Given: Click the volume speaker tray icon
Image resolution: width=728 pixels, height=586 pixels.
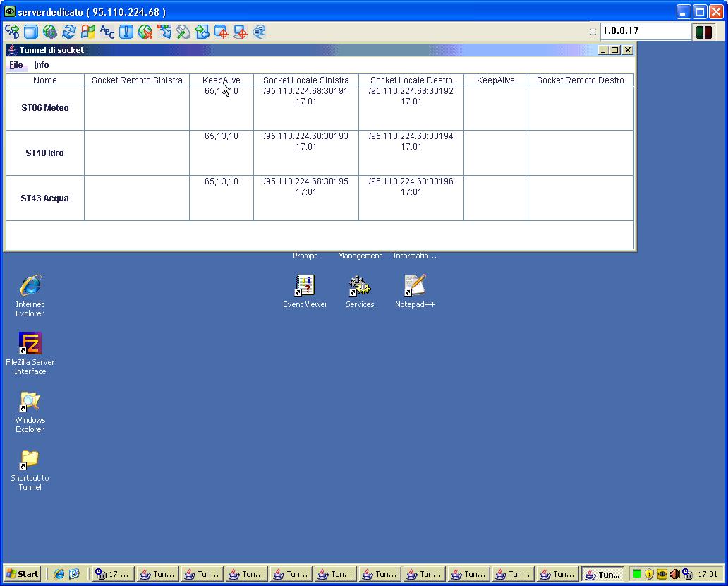Looking at the screenshot, I should pyautogui.click(x=674, y=574).
